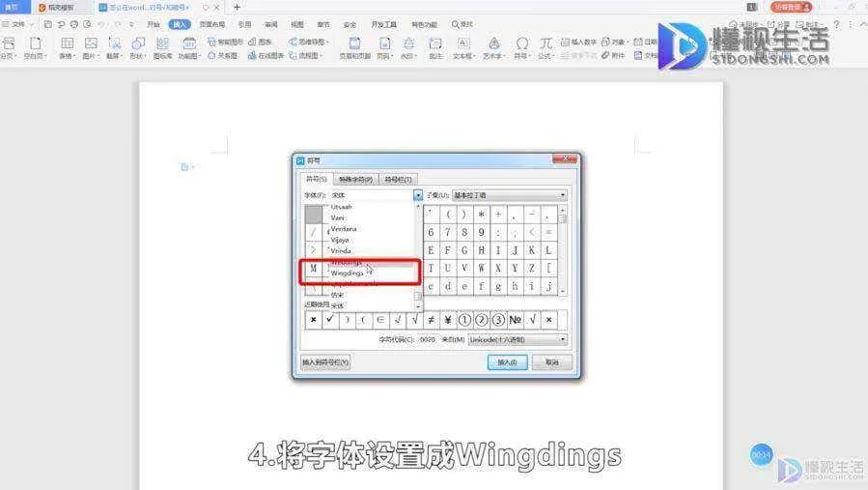Select the ∈ symbol in recent symbols
Screen dimensions: 868x490
coord(380,320)
